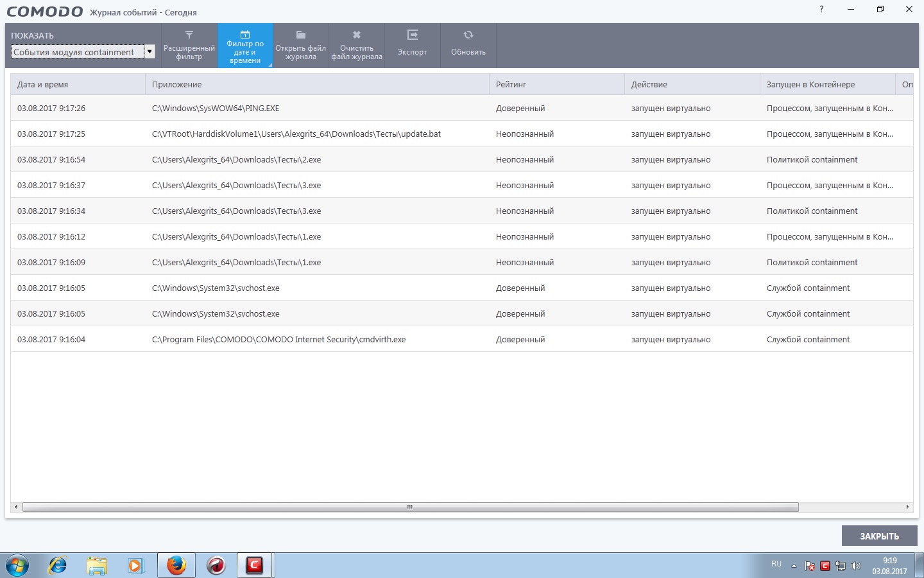
Task: Click the Экспорт toolbar icon
Action: pyautogui.click(x=412, y=46)
